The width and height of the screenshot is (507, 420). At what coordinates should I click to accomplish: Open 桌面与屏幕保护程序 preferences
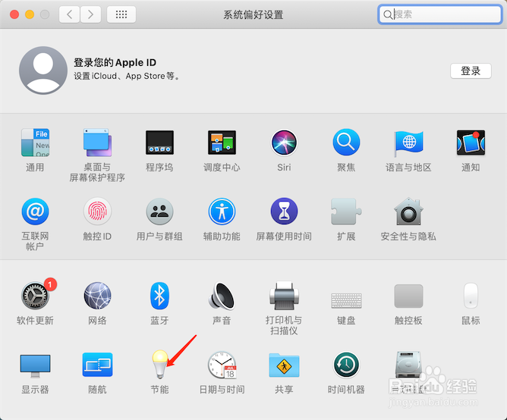(97, 143)
